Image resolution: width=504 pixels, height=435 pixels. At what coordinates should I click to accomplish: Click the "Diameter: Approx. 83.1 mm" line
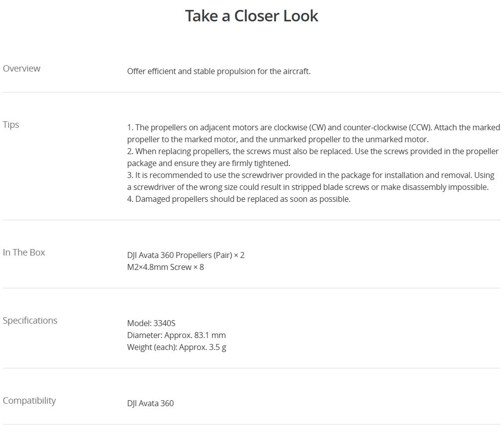tap(176, 336)
